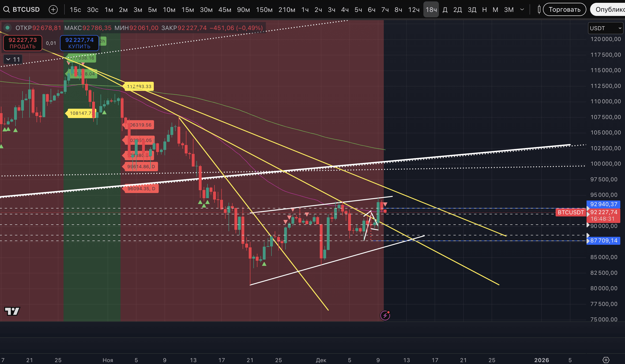Image resolution: width=625 pixels, height=364 pixels.
Task: Select the 18ч timeframe
Action: (431, 10)
